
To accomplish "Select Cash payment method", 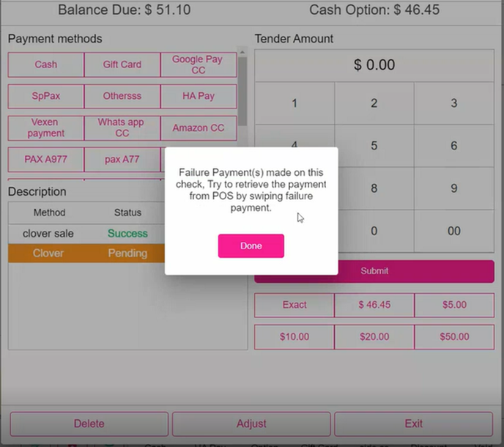I will tap(45, 64).
